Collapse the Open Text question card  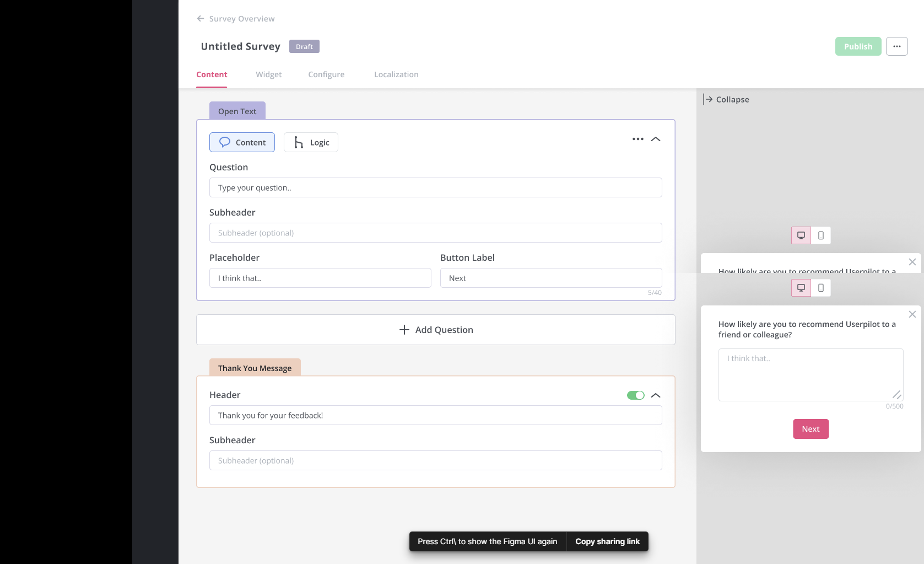point(656,139)
